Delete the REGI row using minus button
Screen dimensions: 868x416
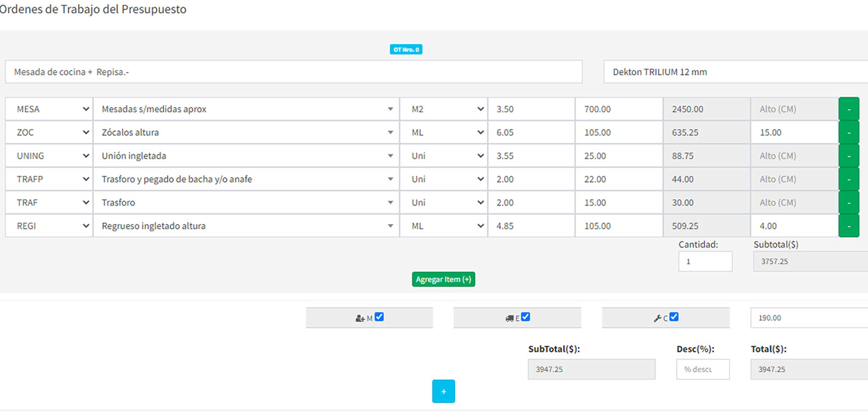pos(848,226)
